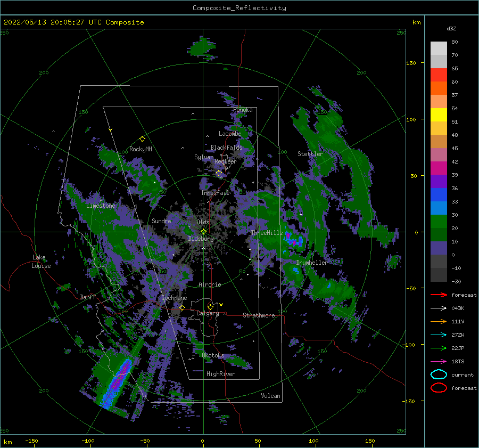479x448 pixels.
Task: Click the Olds town label
Action: 203,222
